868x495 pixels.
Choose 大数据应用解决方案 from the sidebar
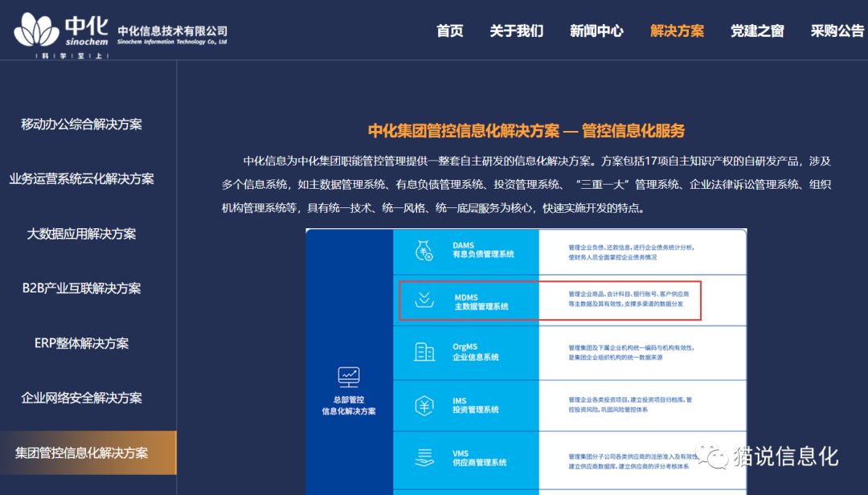pyautogui.click(x=82, y=234)
